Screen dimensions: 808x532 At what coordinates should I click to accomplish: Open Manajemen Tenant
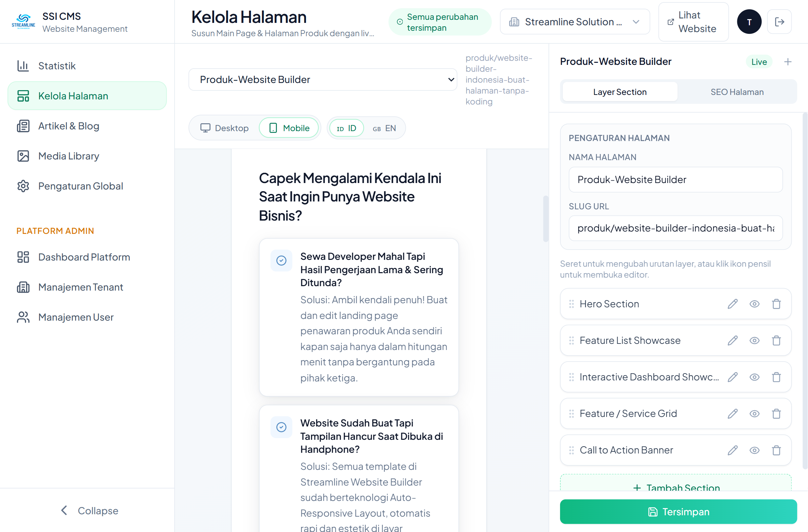pyautogui.click(x=87, y=287)
